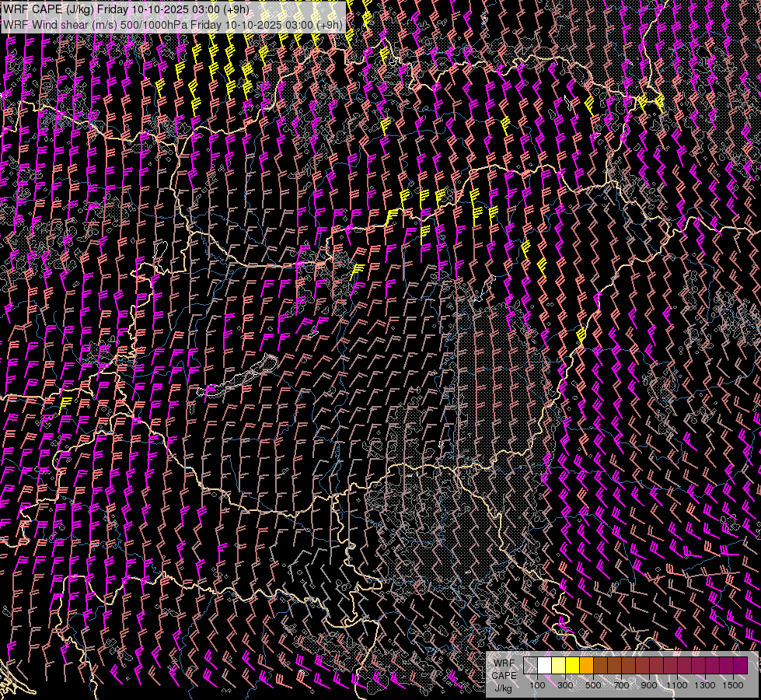Click the WRF CAPE J/kg legend title
761x700 pixels.
503,675
